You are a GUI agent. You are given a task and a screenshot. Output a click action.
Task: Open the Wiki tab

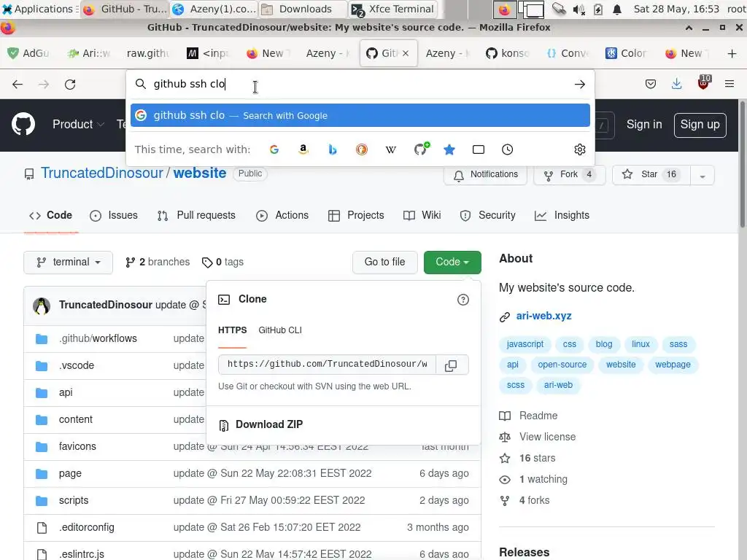pyautogui.click(x=422, y=216)
